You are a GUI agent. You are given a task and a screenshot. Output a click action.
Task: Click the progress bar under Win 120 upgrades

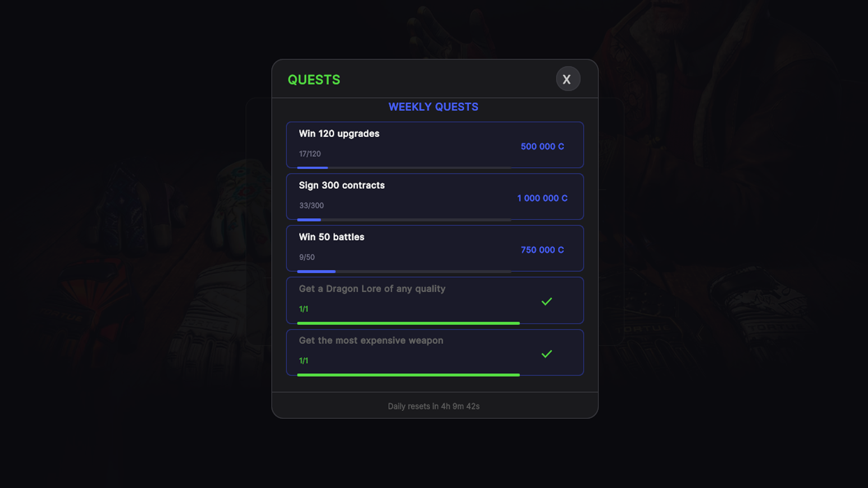point(404,168)
